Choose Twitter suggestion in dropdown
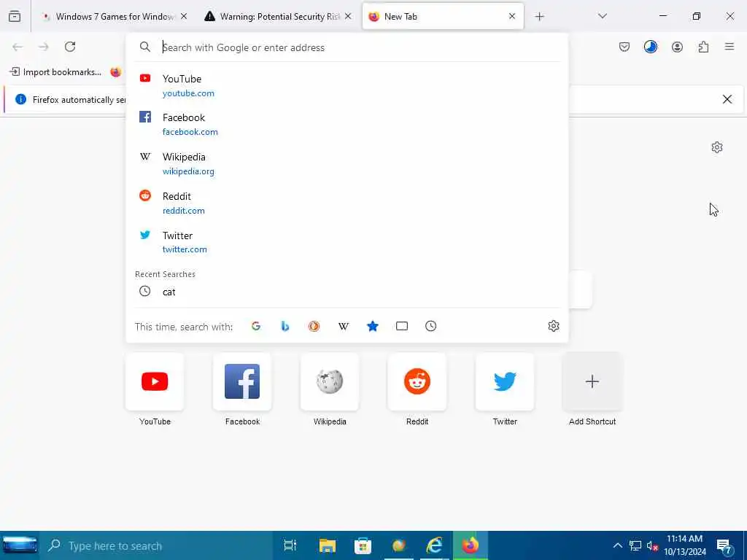The width and height of the screenshot is (747, 560). (x=347, y=242)
